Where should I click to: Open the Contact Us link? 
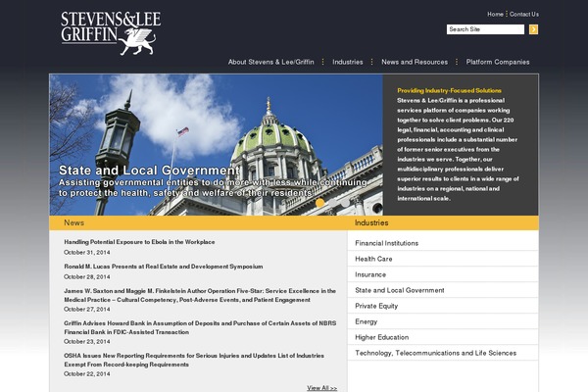[524, 15]
